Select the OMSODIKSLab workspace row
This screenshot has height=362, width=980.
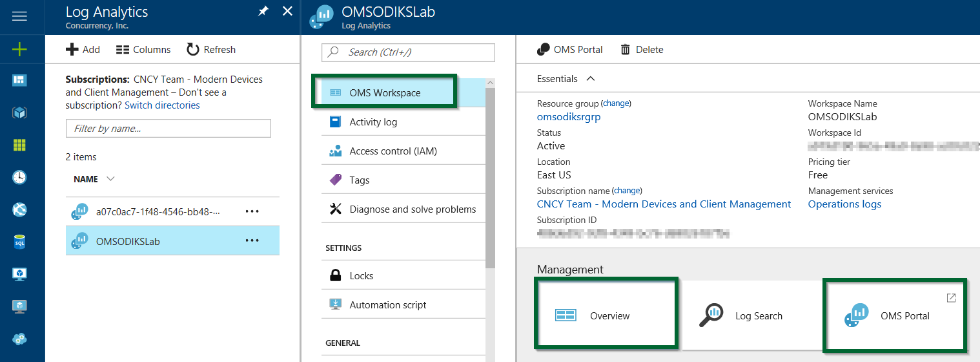172,241
